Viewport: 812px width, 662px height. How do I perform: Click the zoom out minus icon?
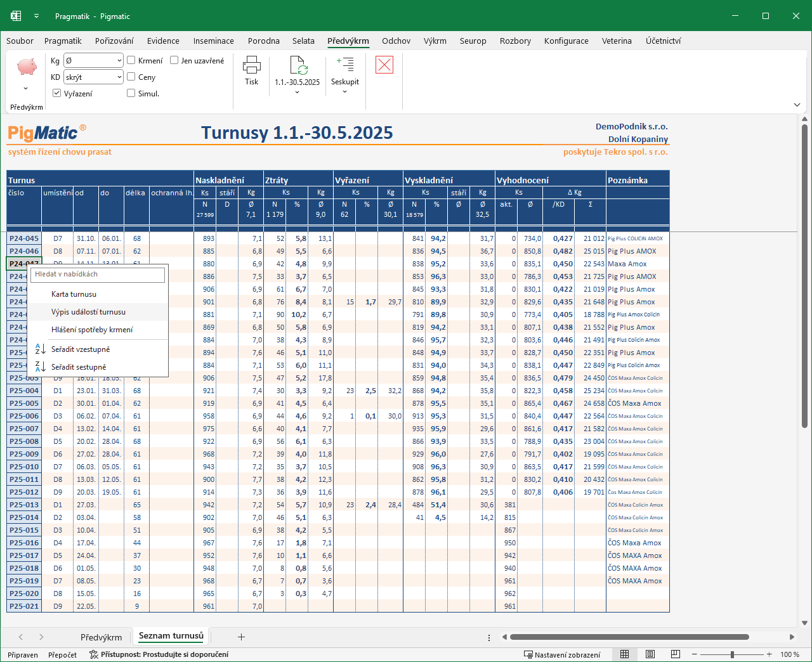point(695,654)
